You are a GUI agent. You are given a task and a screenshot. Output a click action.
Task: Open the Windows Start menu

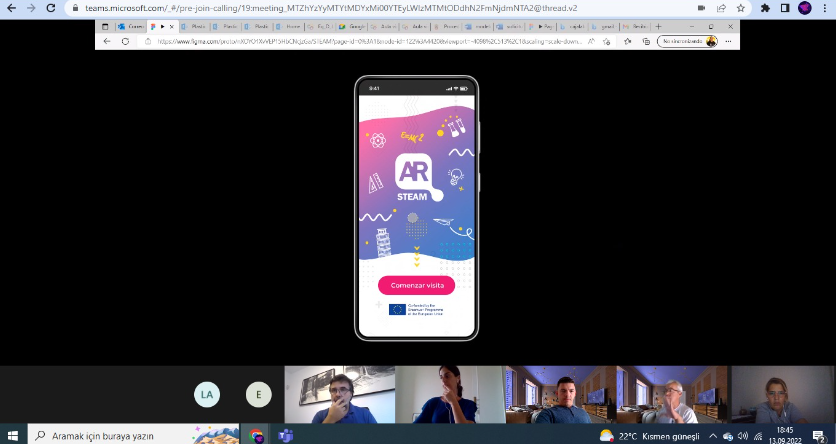click(12, 436)
